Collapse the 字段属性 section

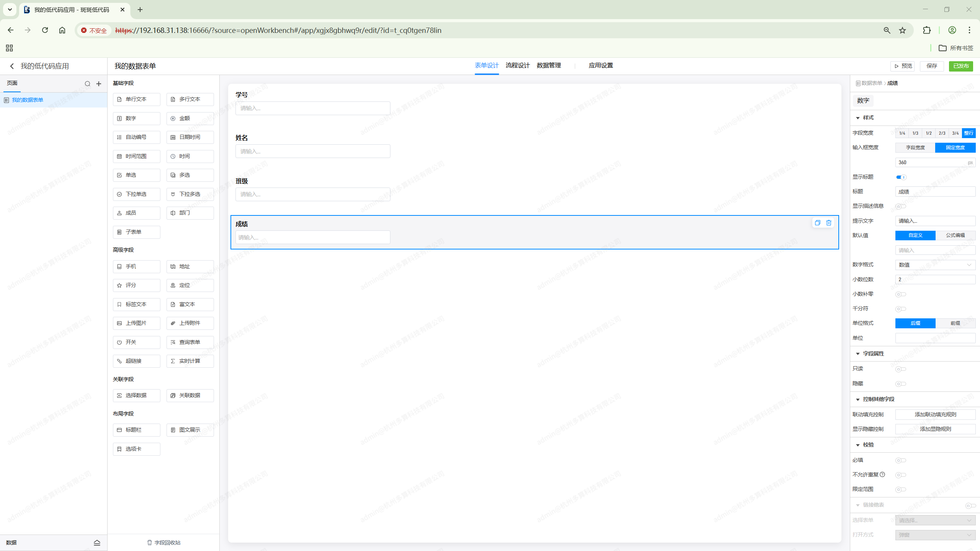[x=858, y=354]
